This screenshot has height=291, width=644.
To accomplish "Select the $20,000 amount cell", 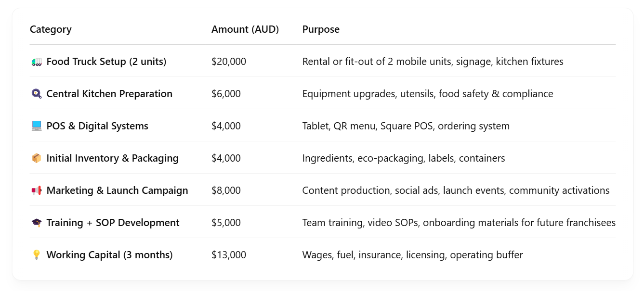I will pyautogui.click(x=229, y=62).
